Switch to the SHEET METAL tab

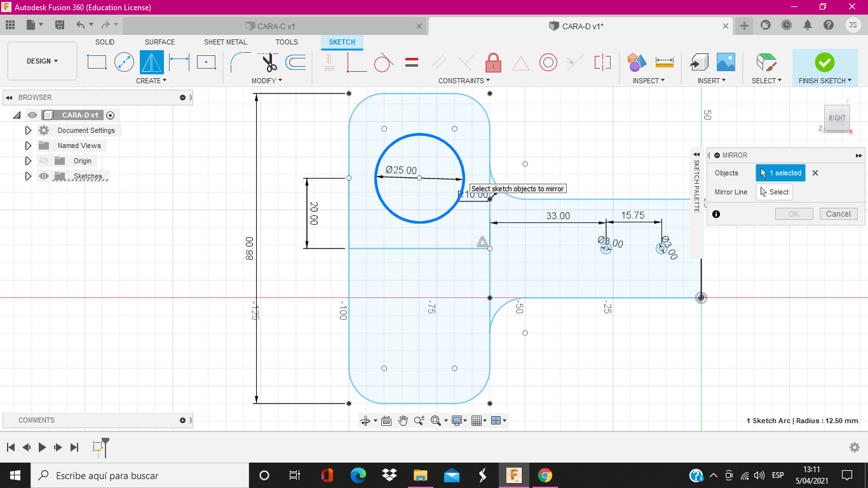(226, 42)
